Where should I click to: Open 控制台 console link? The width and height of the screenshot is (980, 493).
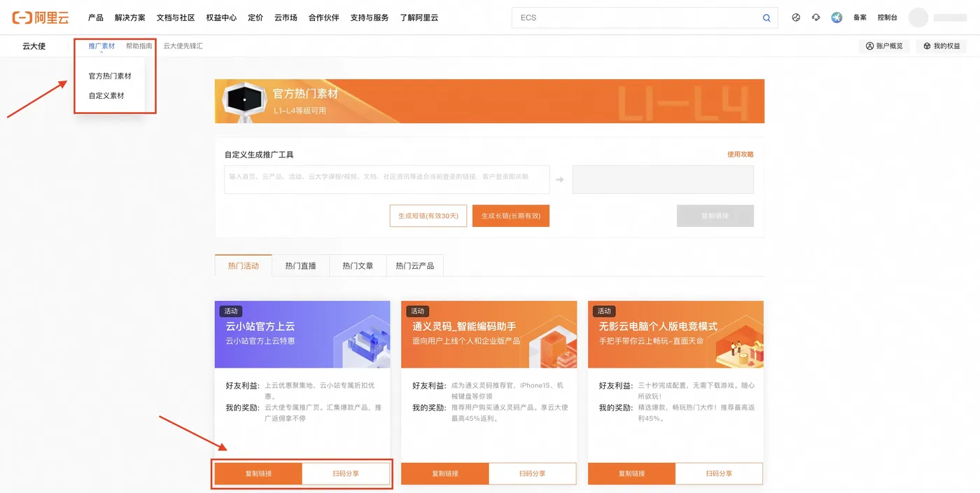[x=888, y=18]
